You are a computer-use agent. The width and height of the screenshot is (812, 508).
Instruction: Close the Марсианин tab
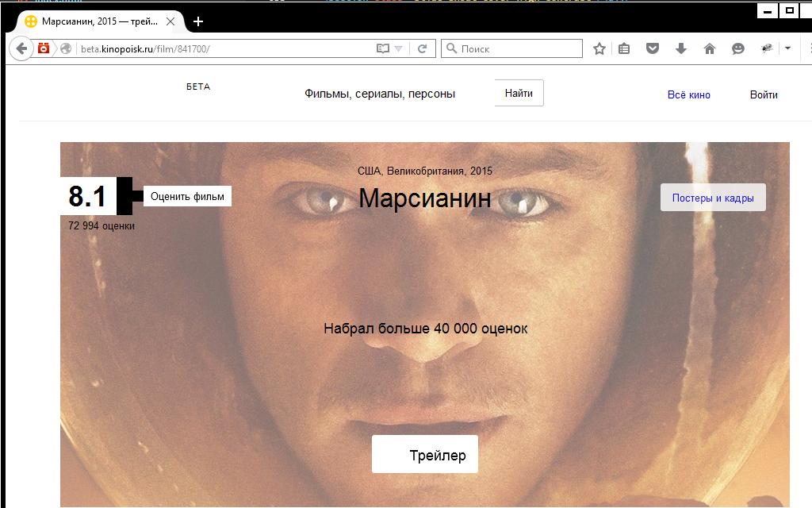(x=170, y=21)
